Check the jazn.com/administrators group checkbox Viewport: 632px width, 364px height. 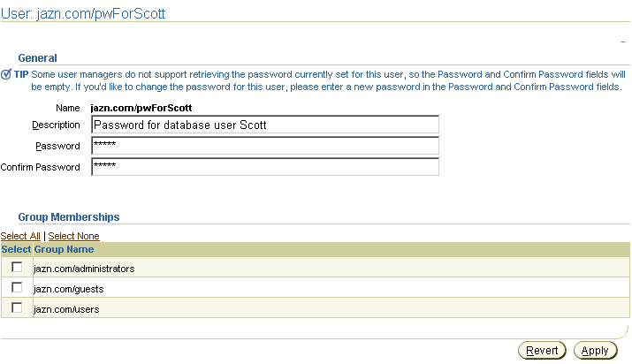17,267
